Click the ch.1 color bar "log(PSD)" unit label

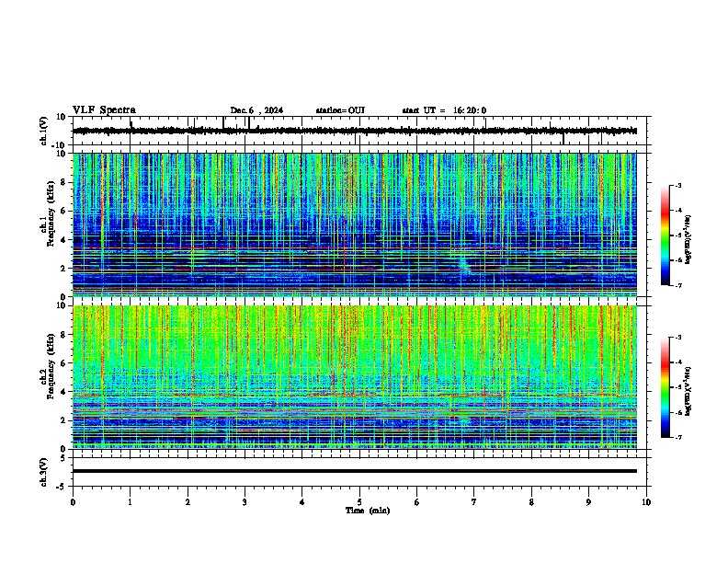[688, 239]
